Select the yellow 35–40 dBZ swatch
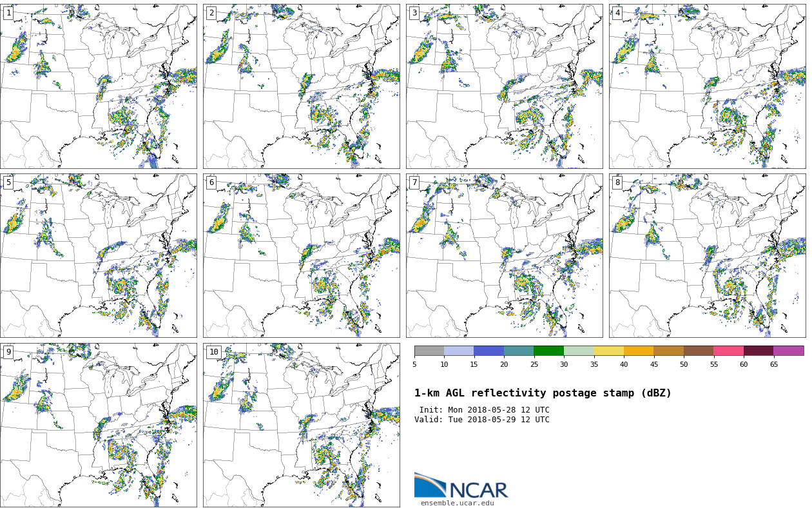 [x=608, y=351]
